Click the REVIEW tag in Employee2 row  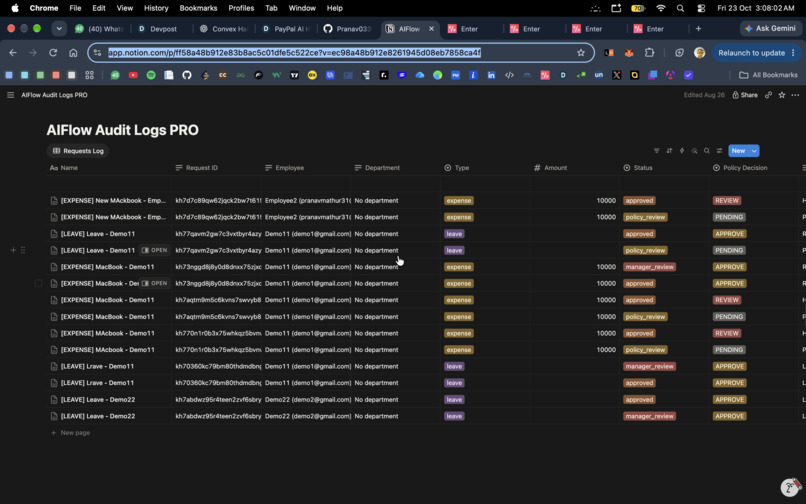point(726,201)
